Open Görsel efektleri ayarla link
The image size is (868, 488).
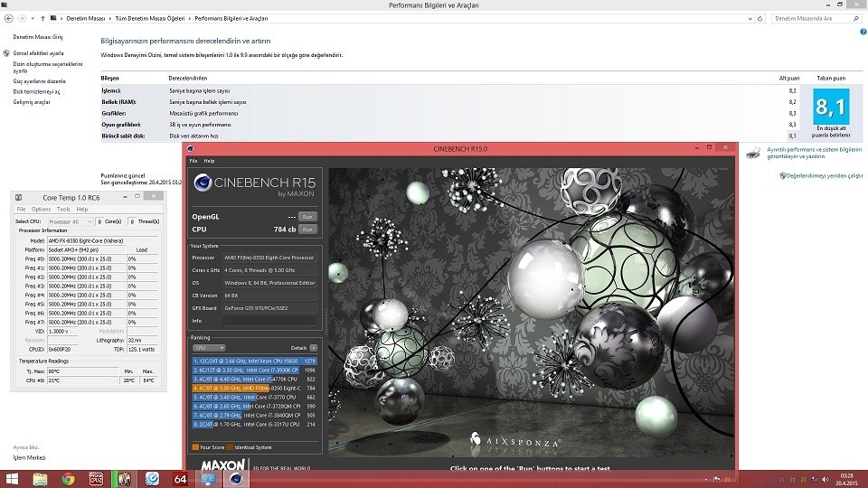pos(38,53)
